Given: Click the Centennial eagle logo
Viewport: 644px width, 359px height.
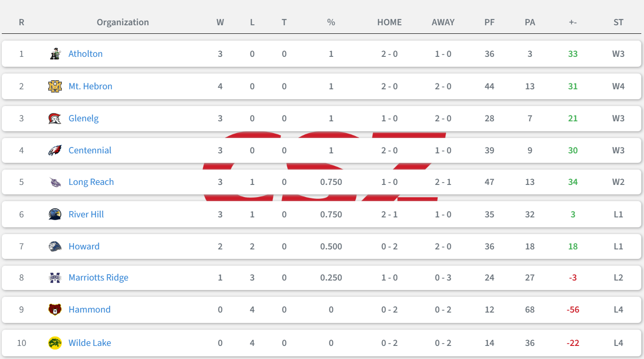Looking at the screenshot, I should (55, 151).
